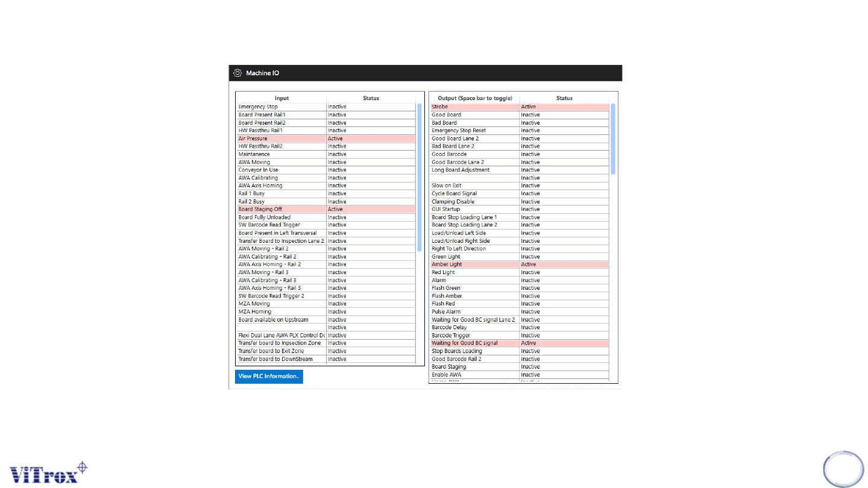This screenshot has width=868, height=488.
Task: Click the Conveyor In Use row
Action: 326,170
